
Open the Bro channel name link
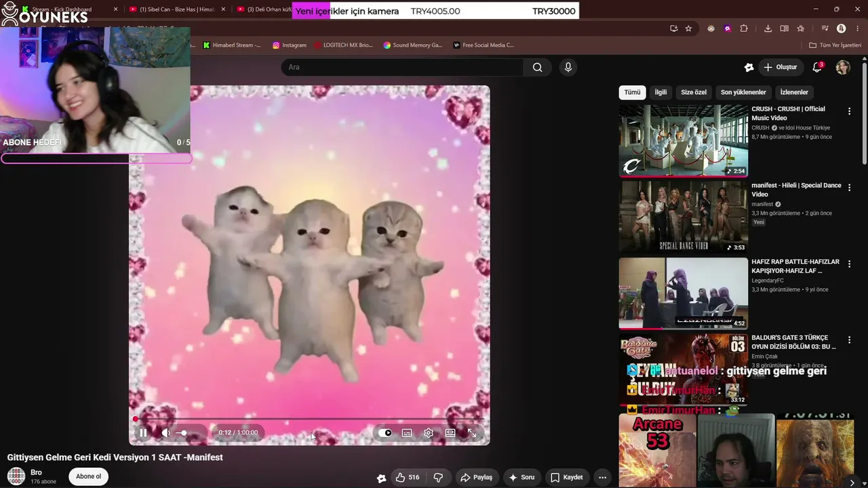coord(36,472)
